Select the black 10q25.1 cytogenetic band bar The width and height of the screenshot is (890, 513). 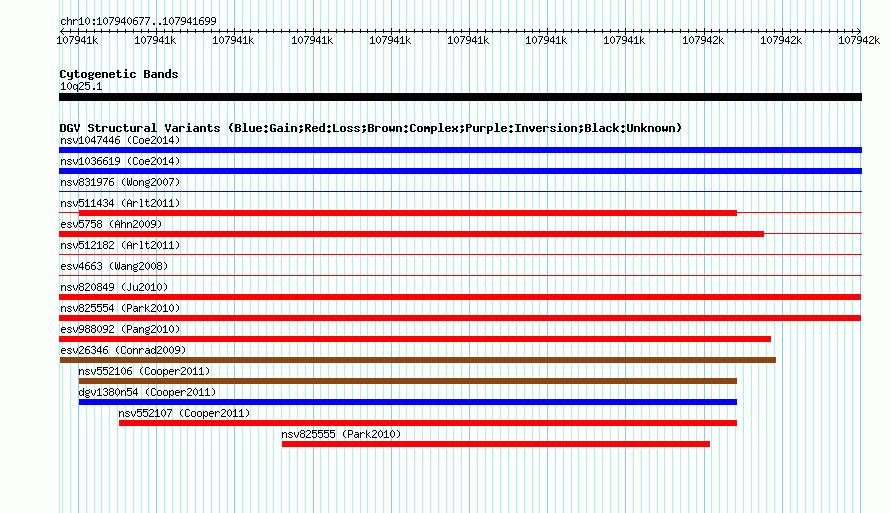tap(460, 97)
